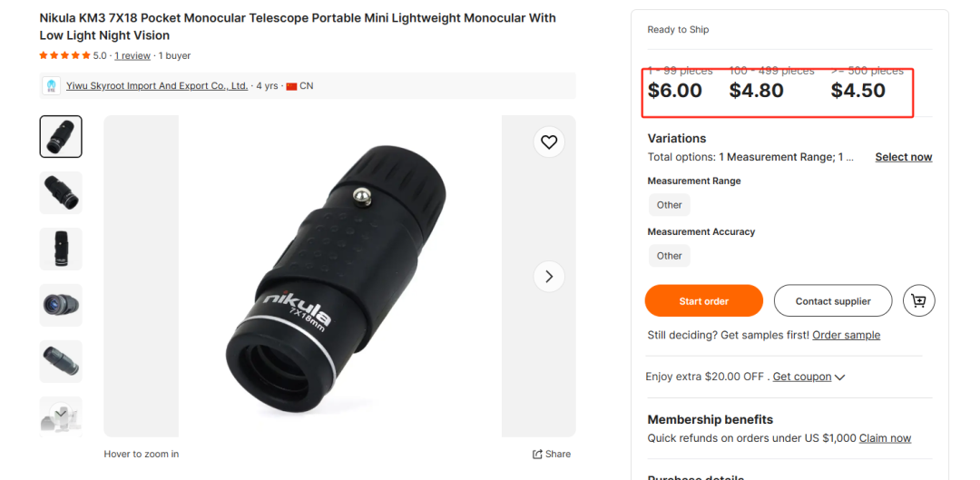The image size is (980, 480).
Task: Add product to favorites with heart icon
Action: (x=549, y=142)
